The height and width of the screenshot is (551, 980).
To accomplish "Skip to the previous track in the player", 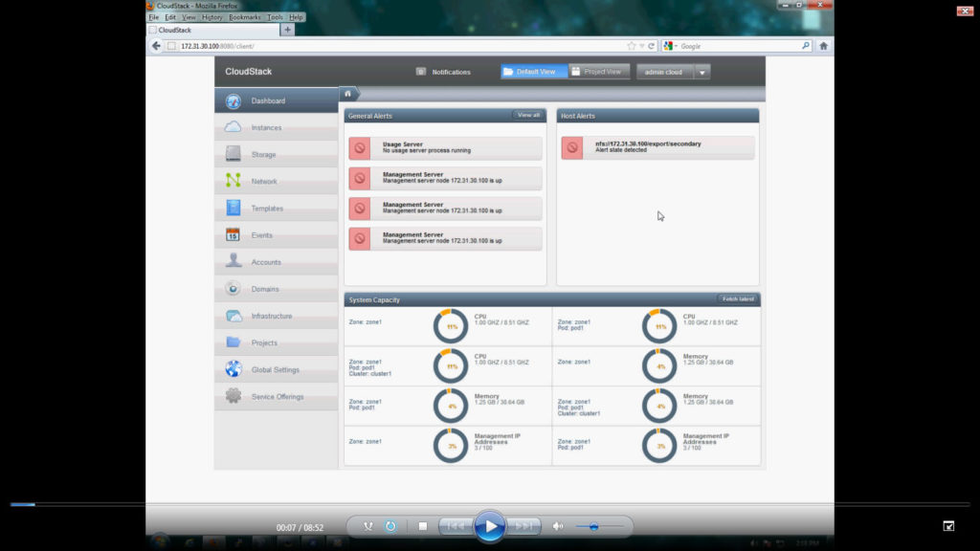I will point(456,527).
